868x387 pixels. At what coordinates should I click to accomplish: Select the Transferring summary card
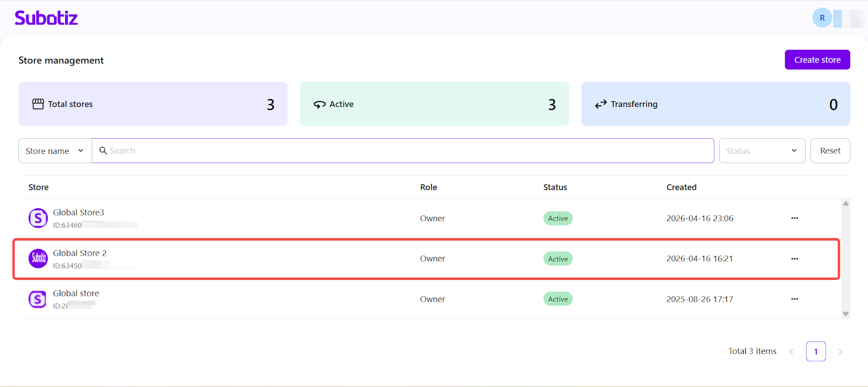[715, 104]
